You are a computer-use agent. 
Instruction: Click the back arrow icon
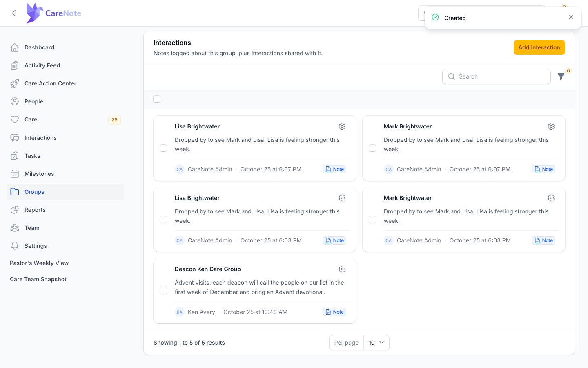click(x=14, y=13)
